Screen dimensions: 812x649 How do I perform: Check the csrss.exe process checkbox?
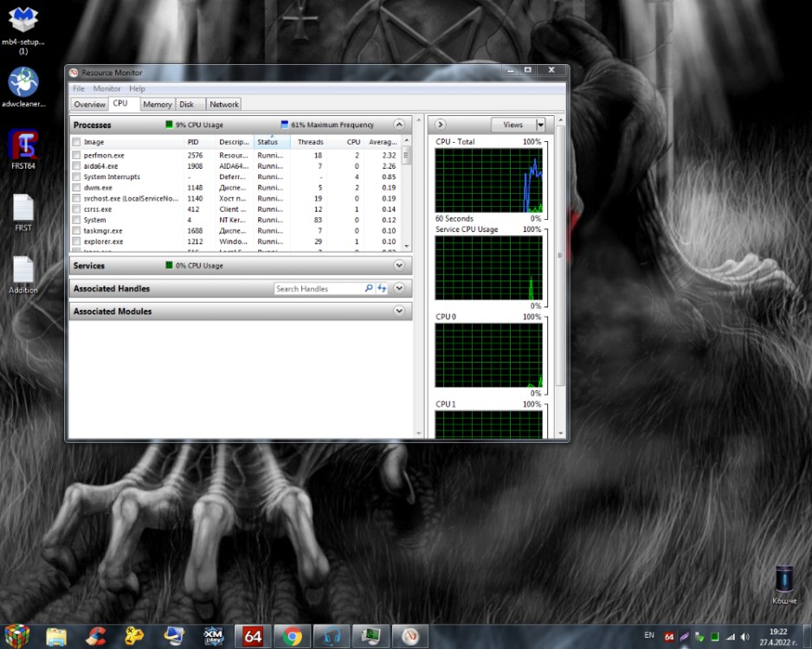click(x=77, y=209)
